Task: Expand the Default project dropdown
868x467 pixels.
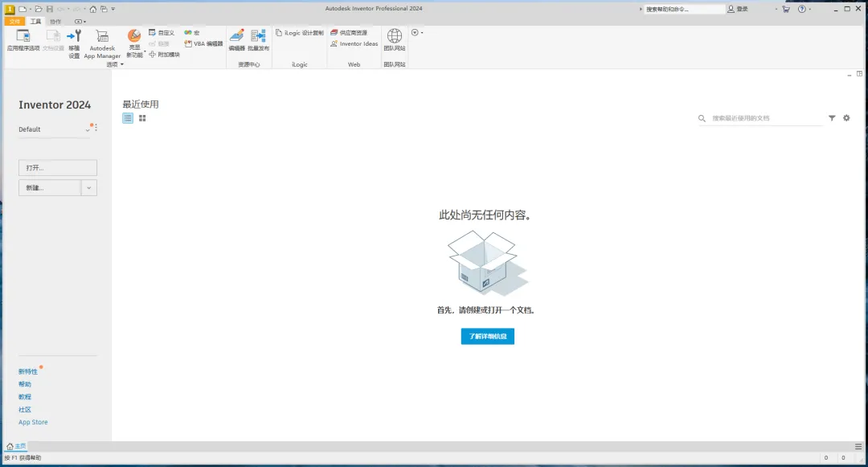Action: point(88,129)
